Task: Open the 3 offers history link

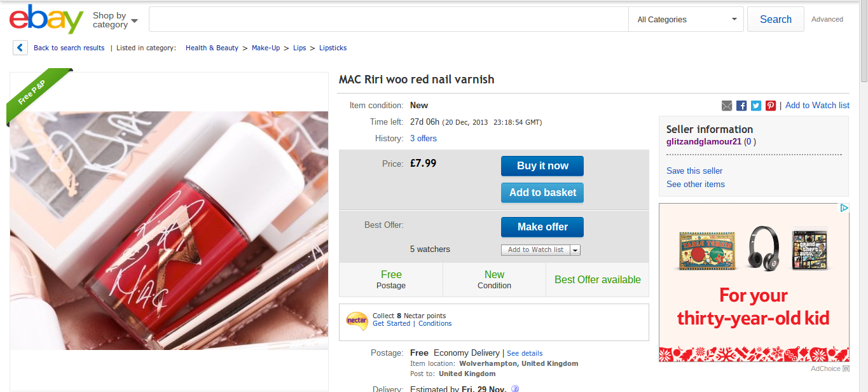Action: (x=424, y=139)
